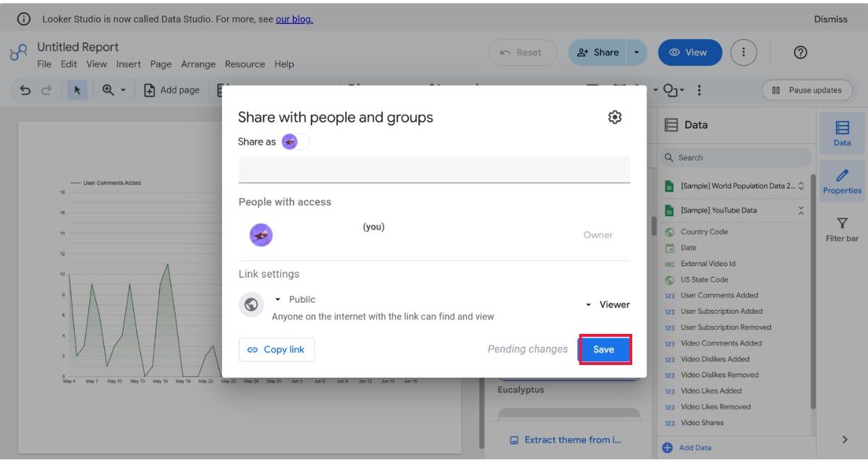This screenshot has height=464, width=868.
Task: Open toolbar overflow vertical dots menu
Action: point(699,90)
